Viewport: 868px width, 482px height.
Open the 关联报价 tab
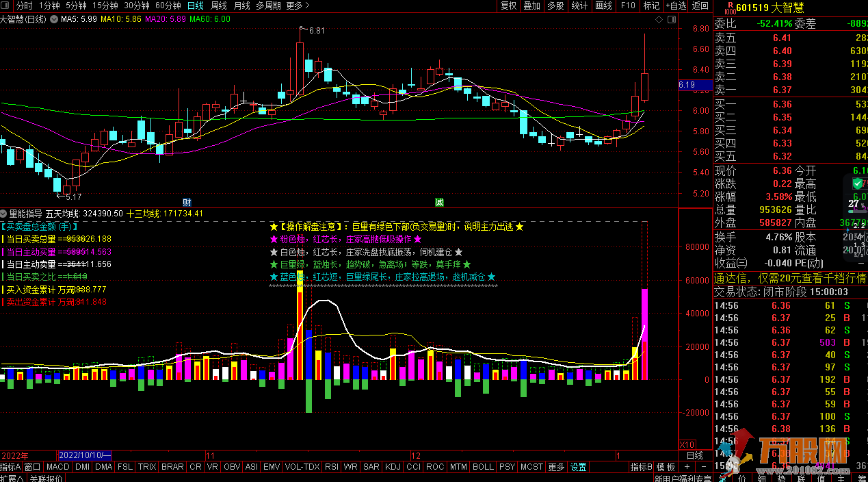coord(45,478)
